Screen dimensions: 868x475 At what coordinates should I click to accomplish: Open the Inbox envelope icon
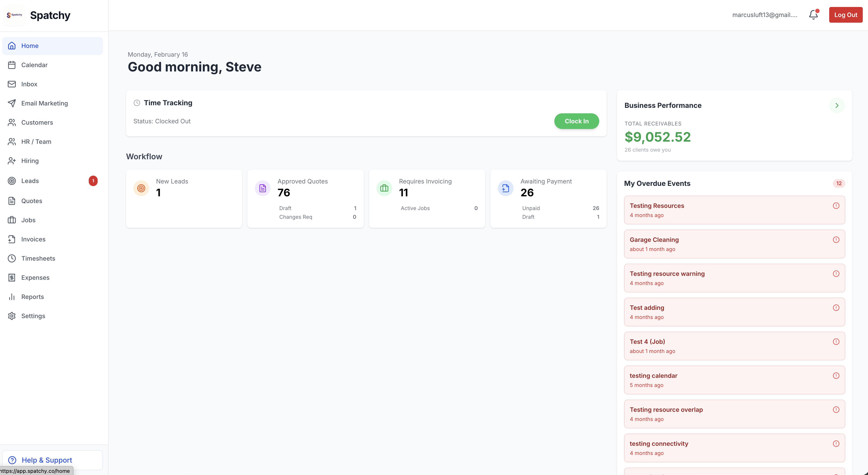[12, 84]
